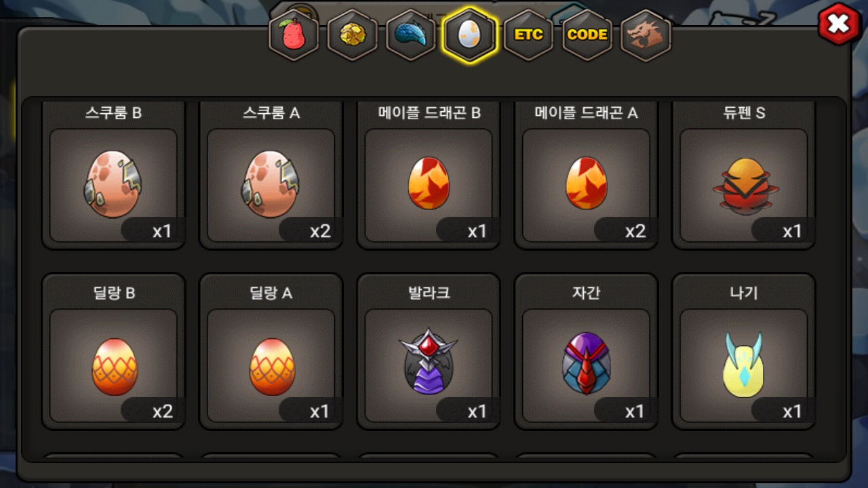
Task: Close the inventory with red X
Action: click(x=839, y=24)
